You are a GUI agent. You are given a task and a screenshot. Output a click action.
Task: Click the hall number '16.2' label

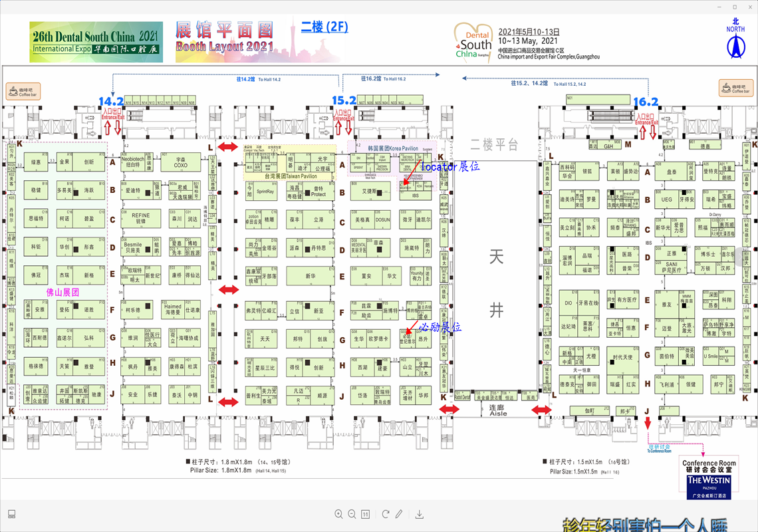coord(646,102)
